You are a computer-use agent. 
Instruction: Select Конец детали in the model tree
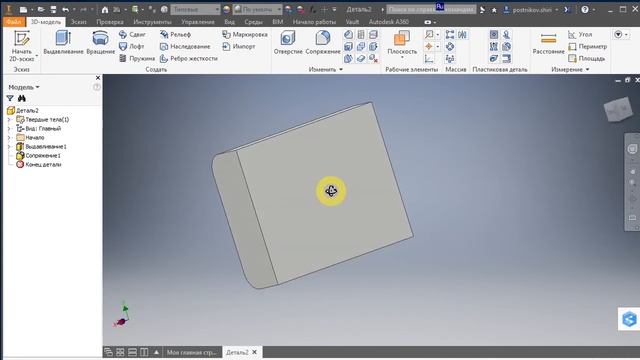(39, 164)
